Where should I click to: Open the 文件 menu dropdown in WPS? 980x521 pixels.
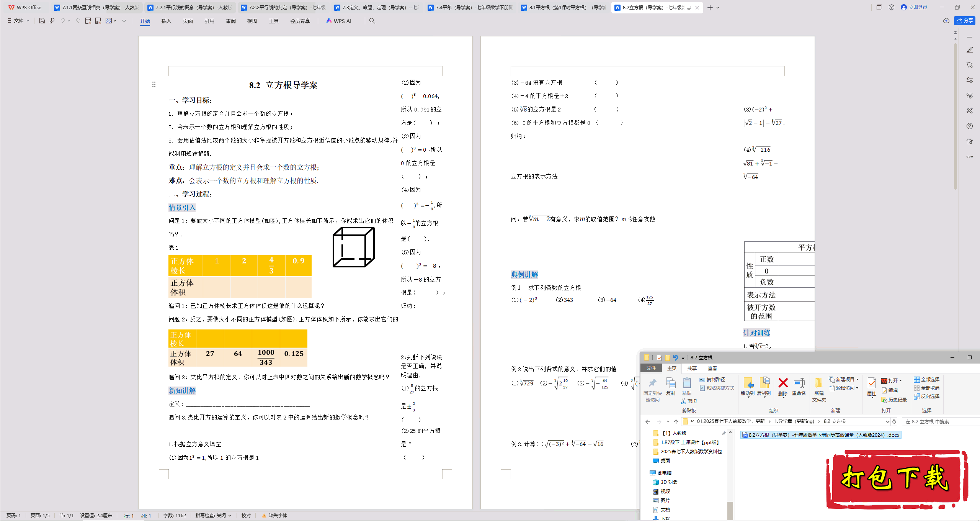(18, 21)
